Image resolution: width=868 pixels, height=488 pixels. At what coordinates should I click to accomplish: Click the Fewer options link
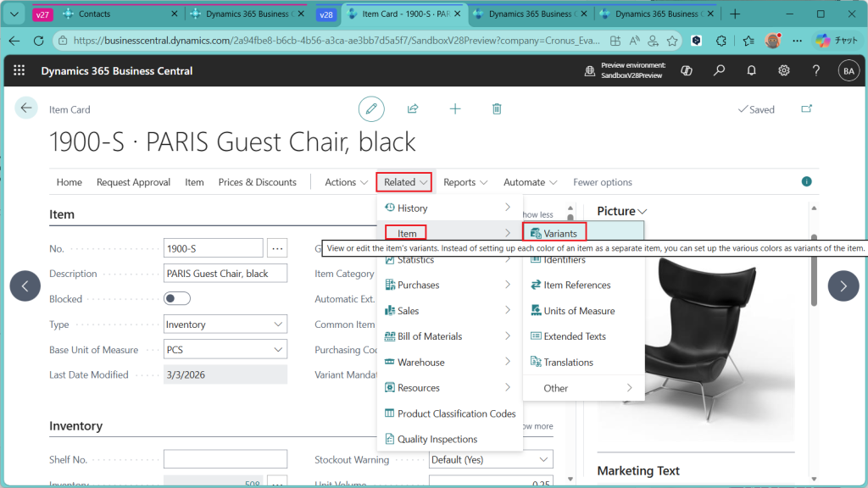coord(603,182)
